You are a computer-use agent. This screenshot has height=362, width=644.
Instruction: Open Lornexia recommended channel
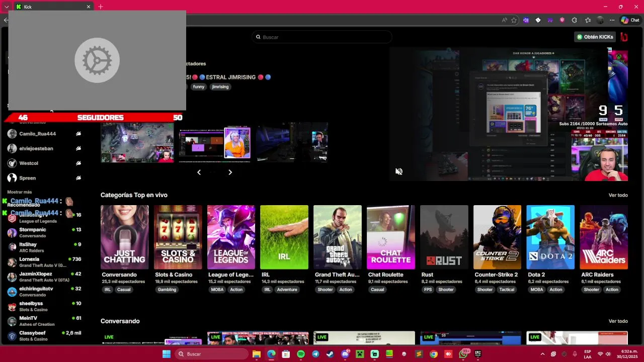coord(44,262)
